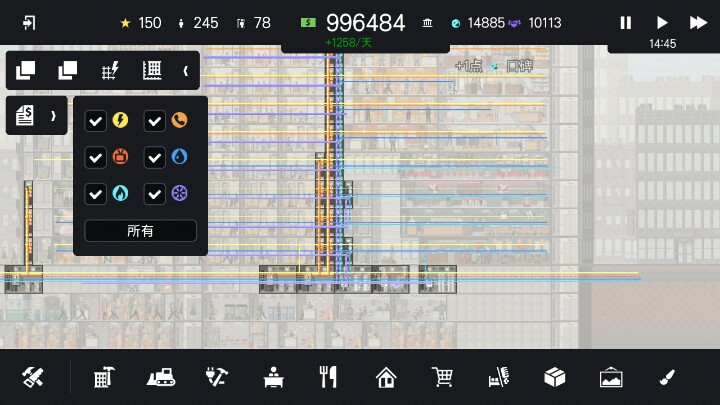The image size is (720, 405).
Task: Open the bulldozer demolish tool
Action: click(164, 377)
